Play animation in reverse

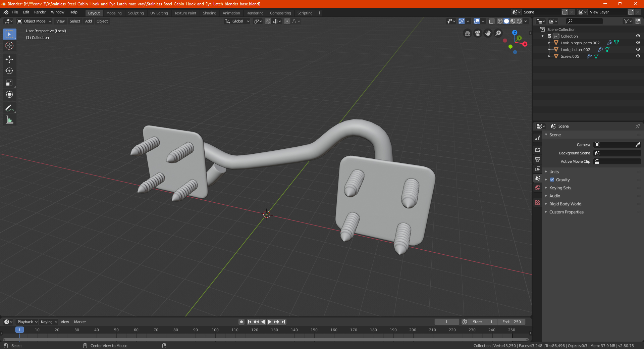[263, 322]
